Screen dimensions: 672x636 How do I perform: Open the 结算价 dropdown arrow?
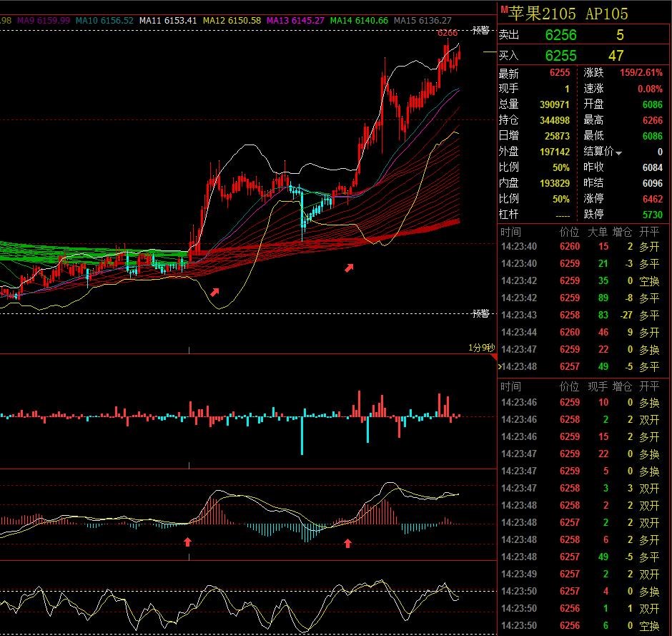[x=618, y=152]
